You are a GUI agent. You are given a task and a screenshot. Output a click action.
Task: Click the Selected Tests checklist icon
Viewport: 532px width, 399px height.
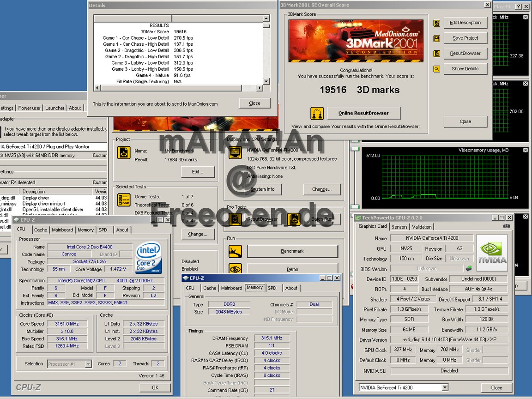click(124, 200)
